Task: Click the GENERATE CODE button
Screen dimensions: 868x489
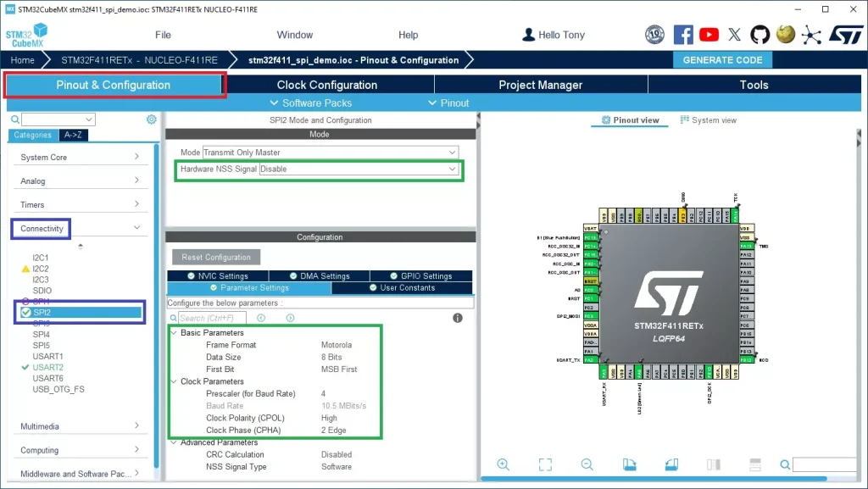Action: pyautogui.click(x=722, y=60)
